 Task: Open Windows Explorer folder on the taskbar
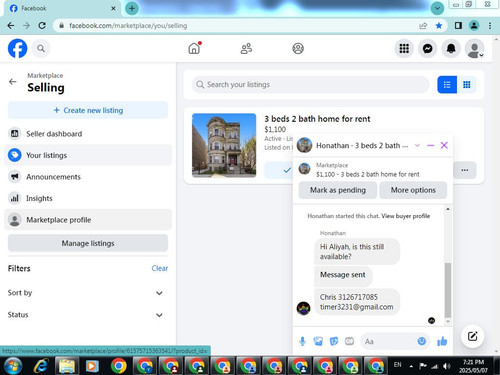[67, 366]
